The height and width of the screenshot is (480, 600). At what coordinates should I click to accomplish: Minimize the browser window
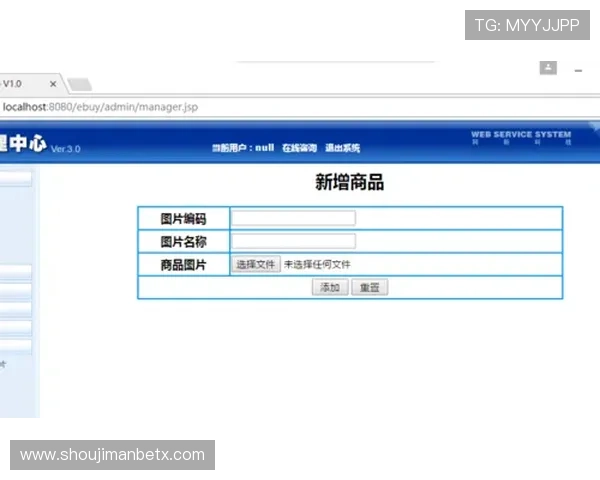point(578,70)
